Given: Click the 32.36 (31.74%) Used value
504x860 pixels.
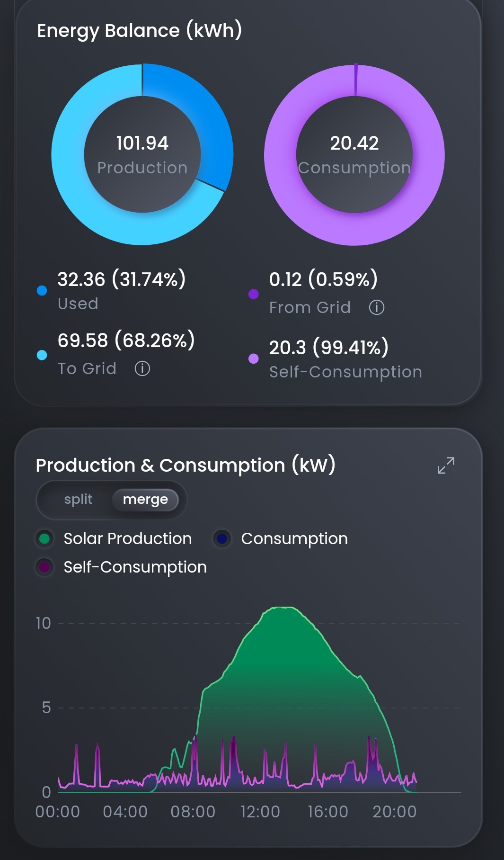Looking at the screenshot, I should pyautogui.click(x=122, y=279).
